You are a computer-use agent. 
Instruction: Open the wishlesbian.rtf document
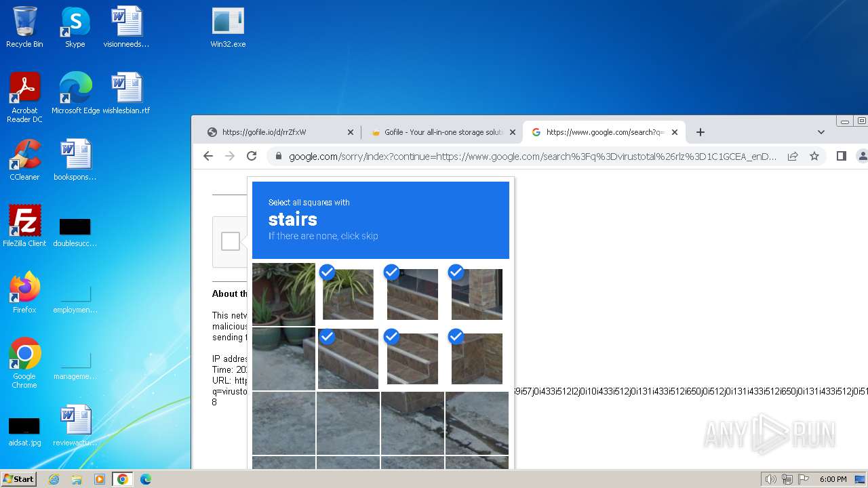pyautogui.click(x=126, y=93)
